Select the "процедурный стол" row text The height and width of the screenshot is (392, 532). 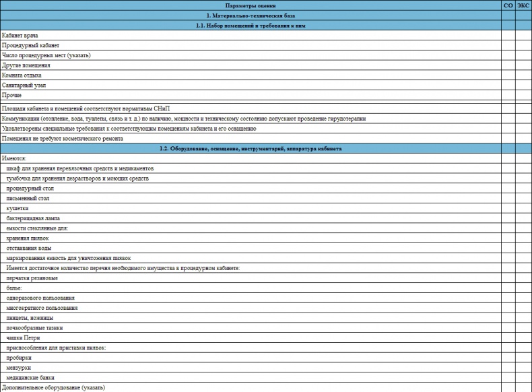pyautogui.click(x=30, y=189)
